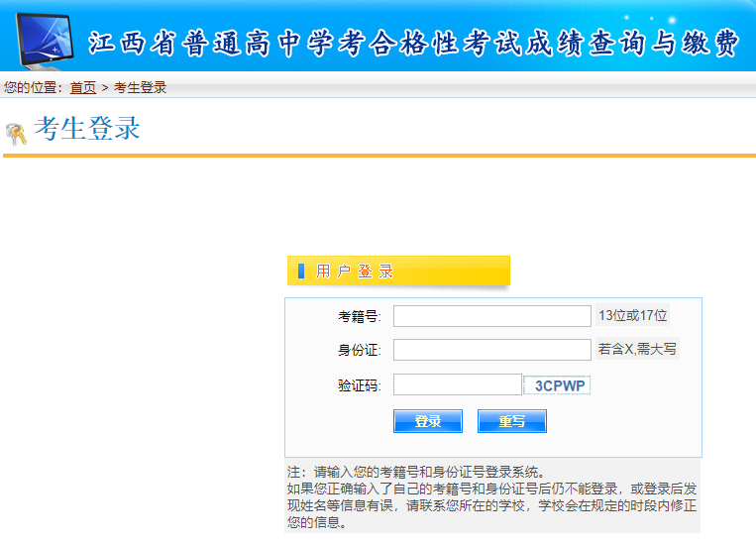The width and height of the screenshot is (756, 545).
Task: Click the 考生登录 page heading
Action: [x=87, y=129]
